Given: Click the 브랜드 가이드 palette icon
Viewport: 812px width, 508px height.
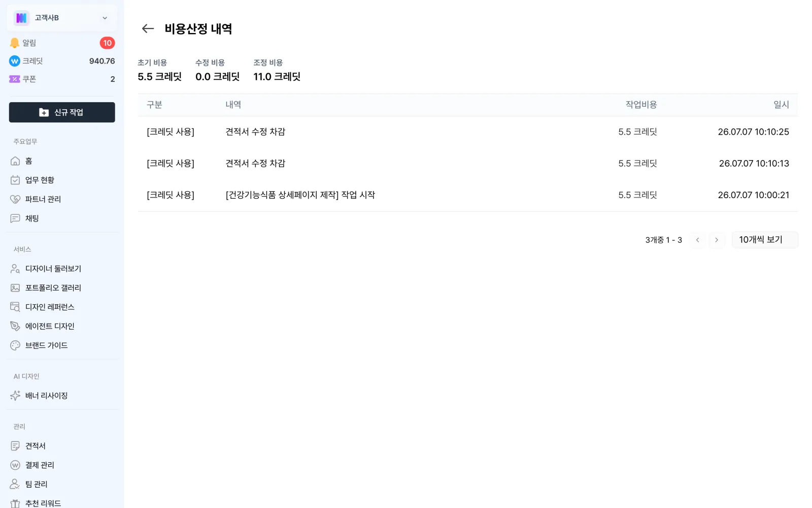Looking at the screenshot, I should coord(15,345).
